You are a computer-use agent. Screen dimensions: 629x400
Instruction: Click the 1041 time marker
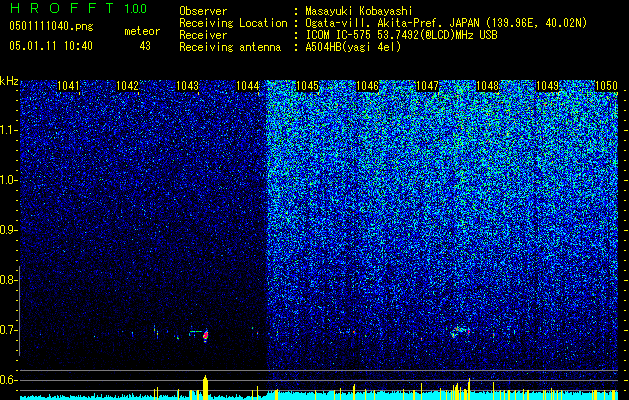pos(69,86)
